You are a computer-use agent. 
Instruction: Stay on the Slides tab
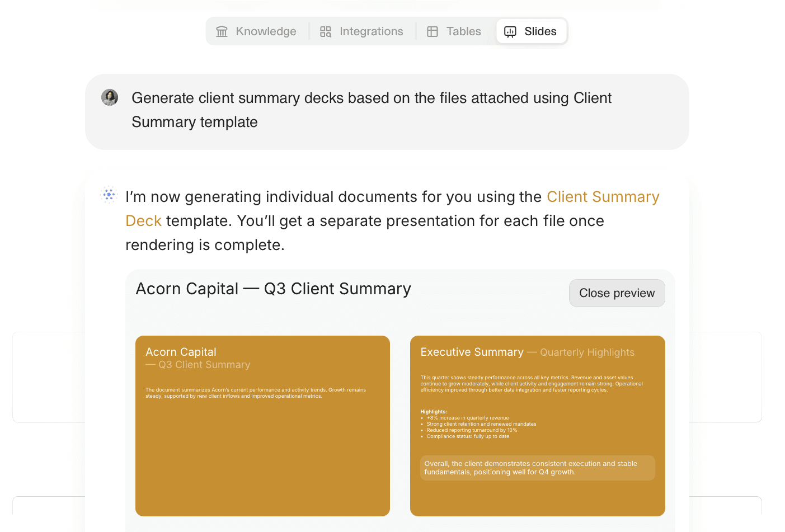531,31
